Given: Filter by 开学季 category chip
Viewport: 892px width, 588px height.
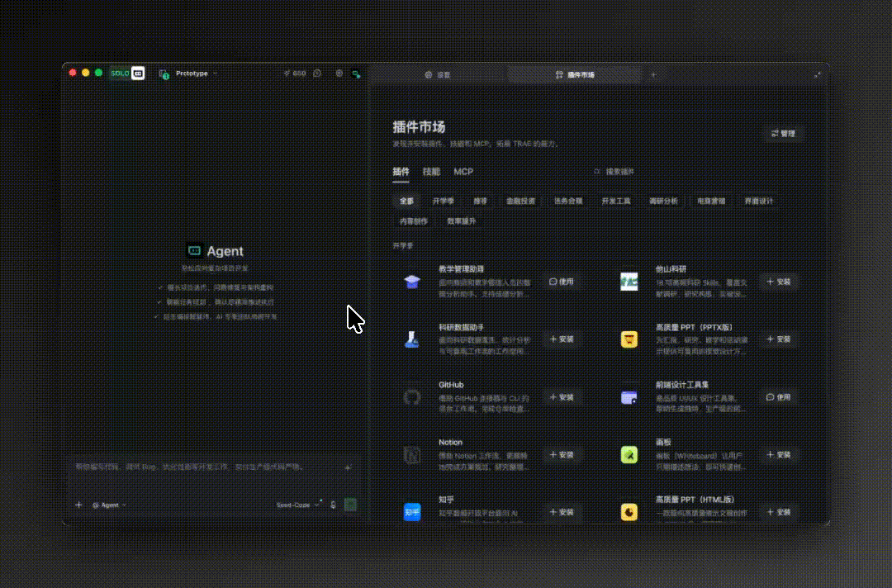Looking at the screenshot, I should click(x=444, y=202).
